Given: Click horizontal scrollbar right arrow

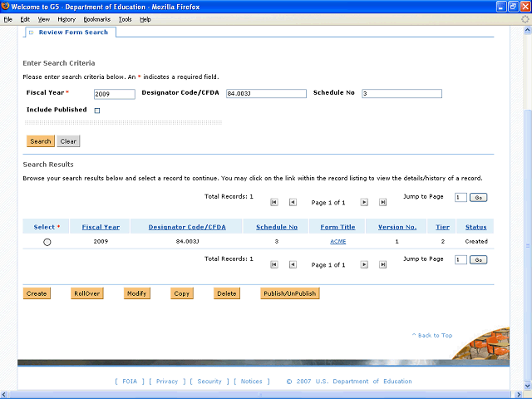Looking at the screenshot, I should tap(519, 394).
